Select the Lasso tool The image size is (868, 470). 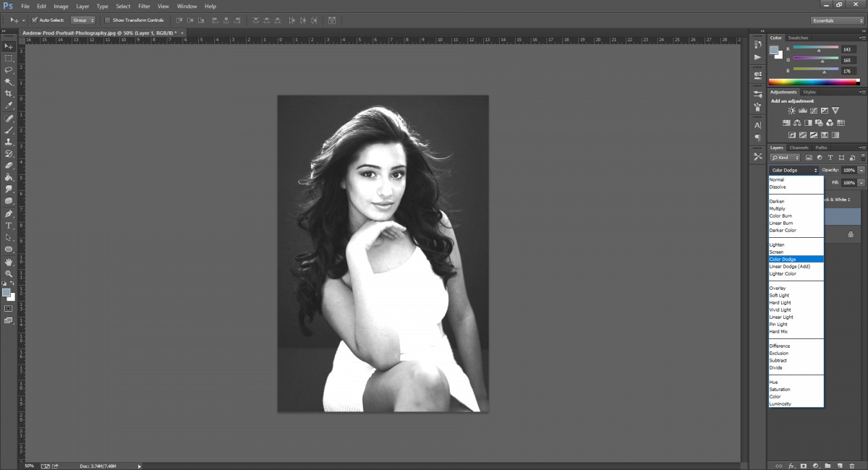9,69
